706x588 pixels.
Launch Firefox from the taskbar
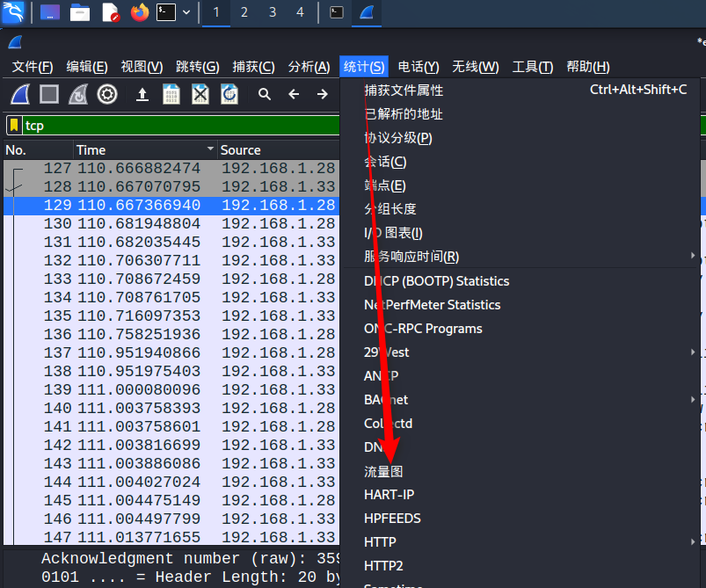click(x=140, y=12)
